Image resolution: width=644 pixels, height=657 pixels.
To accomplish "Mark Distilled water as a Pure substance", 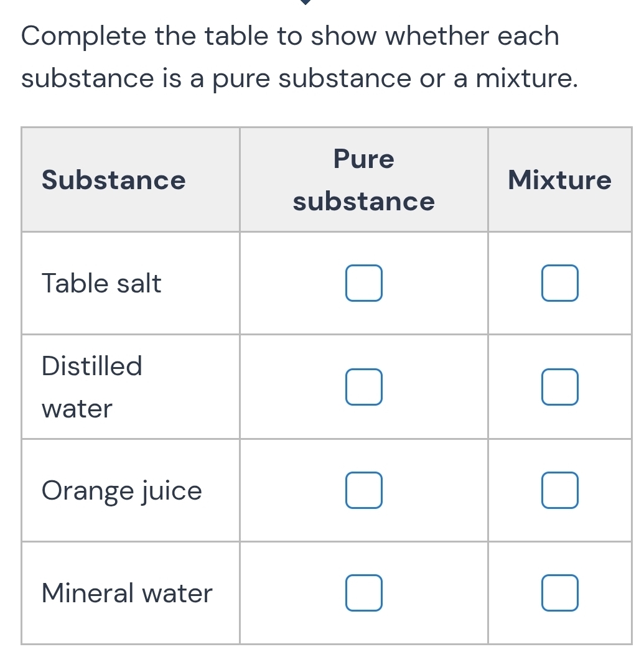I will click(x=363, y=386).
